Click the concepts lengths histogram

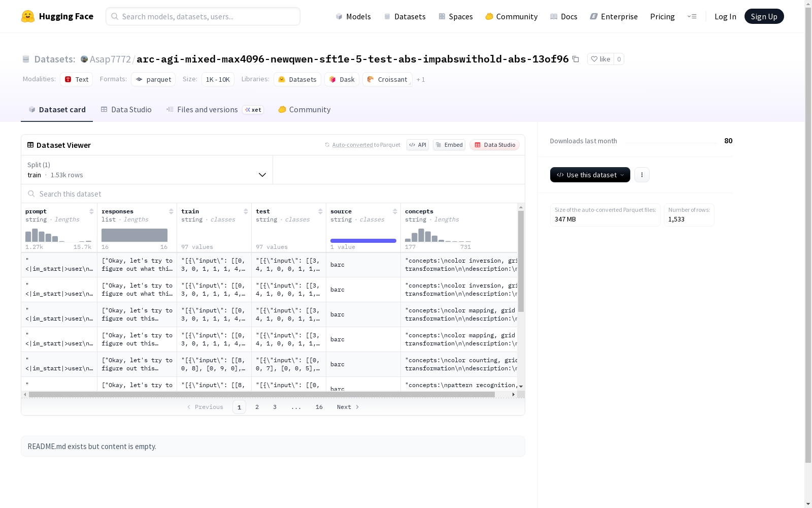point(438,235)
